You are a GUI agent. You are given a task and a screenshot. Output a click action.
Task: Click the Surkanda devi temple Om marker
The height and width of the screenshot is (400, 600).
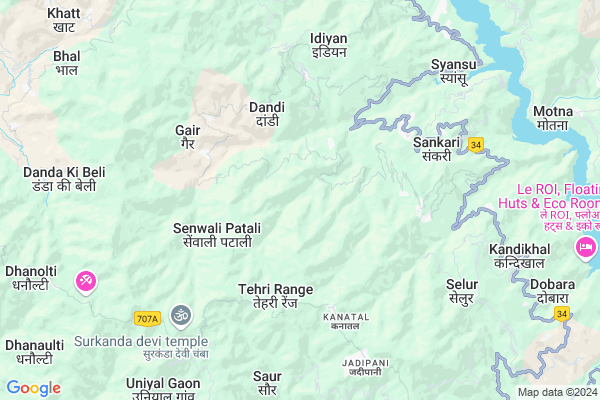click(x=181, y=316)
